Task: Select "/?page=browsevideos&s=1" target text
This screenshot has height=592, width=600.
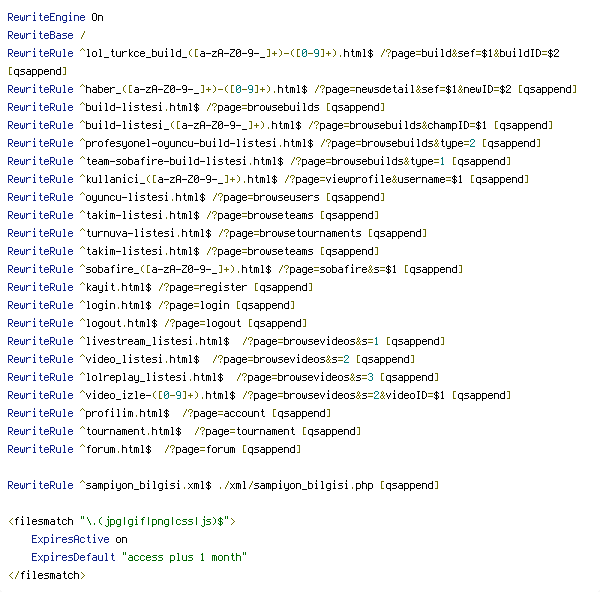Action: pos(311,341)
